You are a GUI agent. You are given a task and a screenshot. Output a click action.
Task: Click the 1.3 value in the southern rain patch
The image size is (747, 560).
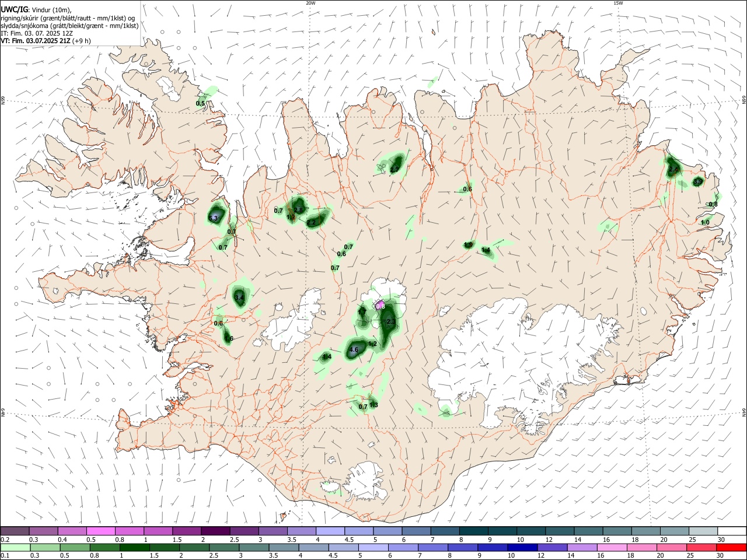(373, 405)
